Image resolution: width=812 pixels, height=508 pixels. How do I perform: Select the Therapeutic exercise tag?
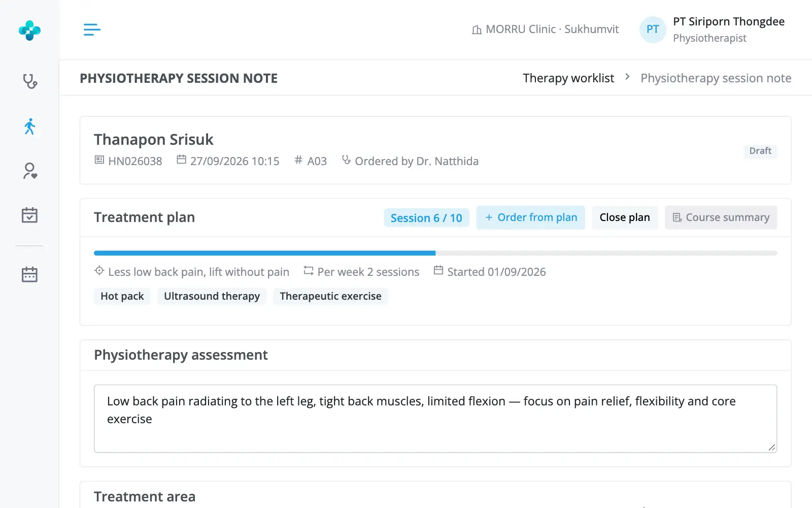[x=330, y=296]
